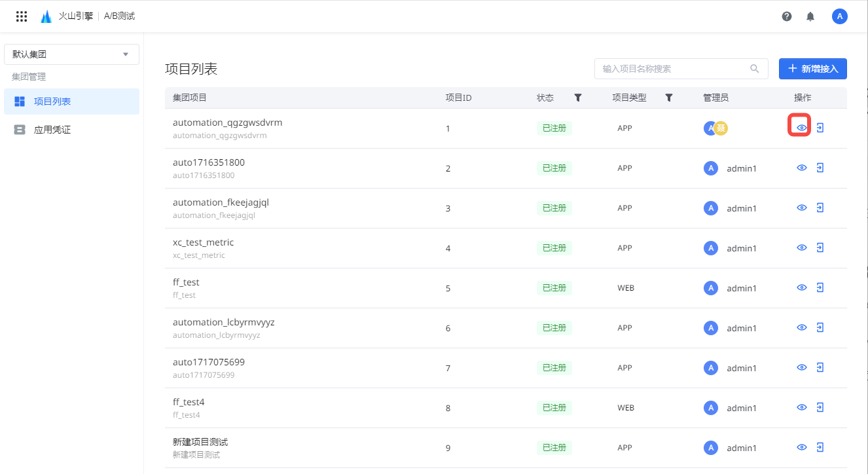Select project name automation_qgzgwsdvrm
The height and width of the screenshot is (474, 868).
[227, 122]
